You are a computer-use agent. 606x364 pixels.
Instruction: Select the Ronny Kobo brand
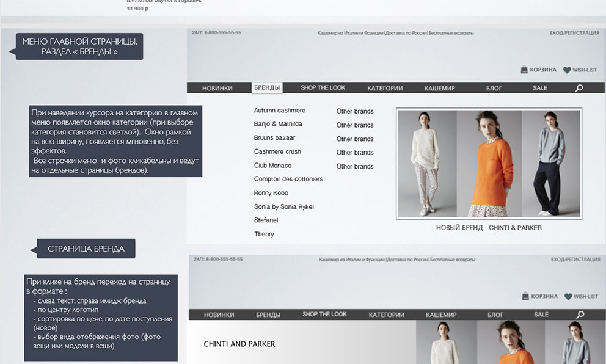[271, 193]
